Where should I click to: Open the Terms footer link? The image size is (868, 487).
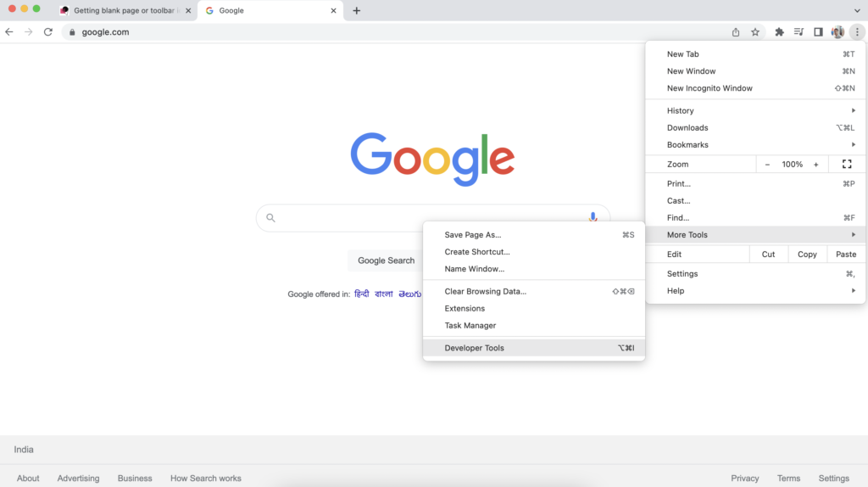pyautogui.click(x=789, y=479)
